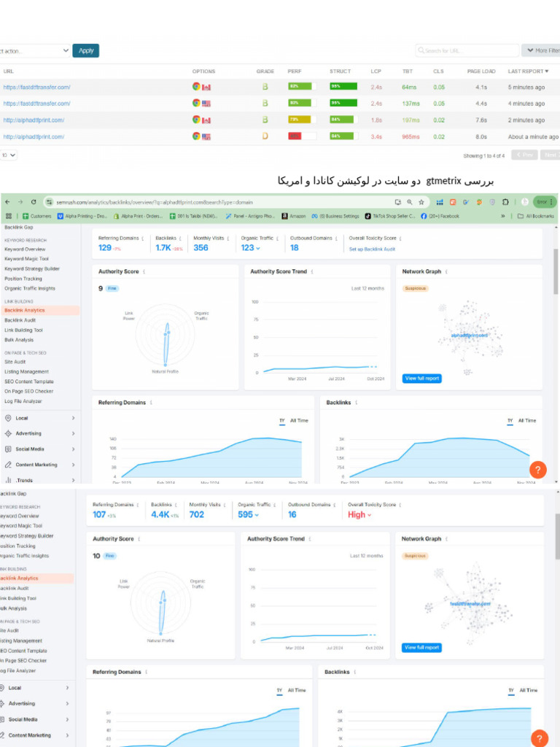Open the More Filters dropdown

[541, 50]
